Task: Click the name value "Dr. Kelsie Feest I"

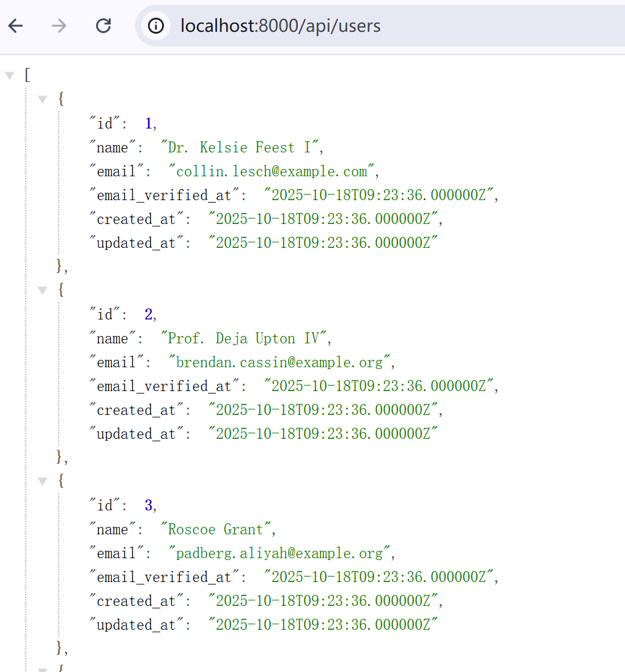Action: coord(240,147)
